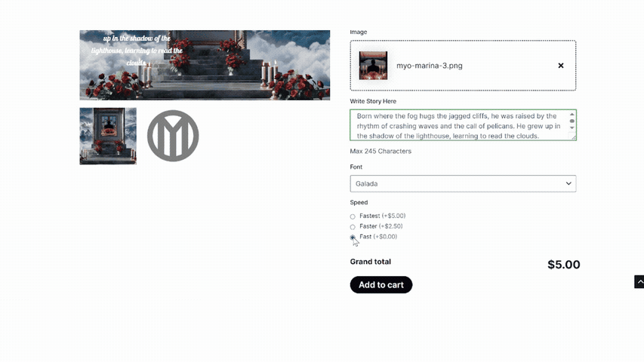Click the main banner preview image
Image resolution: width=644 pixels, height=362 pixels.
point(205,65)
